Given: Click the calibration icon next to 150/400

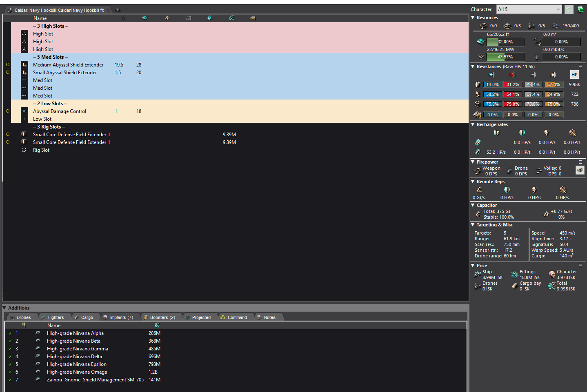Looking at the screenshot, I should [556, 26].
